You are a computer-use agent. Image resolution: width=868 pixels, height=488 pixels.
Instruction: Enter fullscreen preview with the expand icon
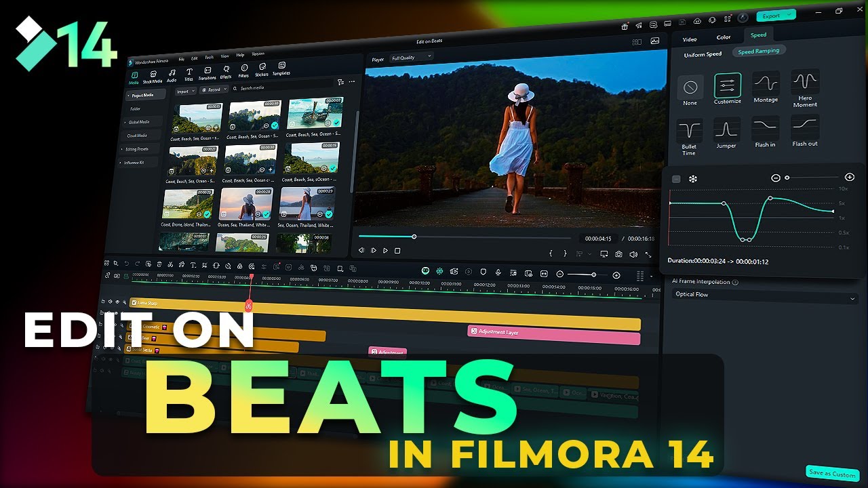click(648, 255)
